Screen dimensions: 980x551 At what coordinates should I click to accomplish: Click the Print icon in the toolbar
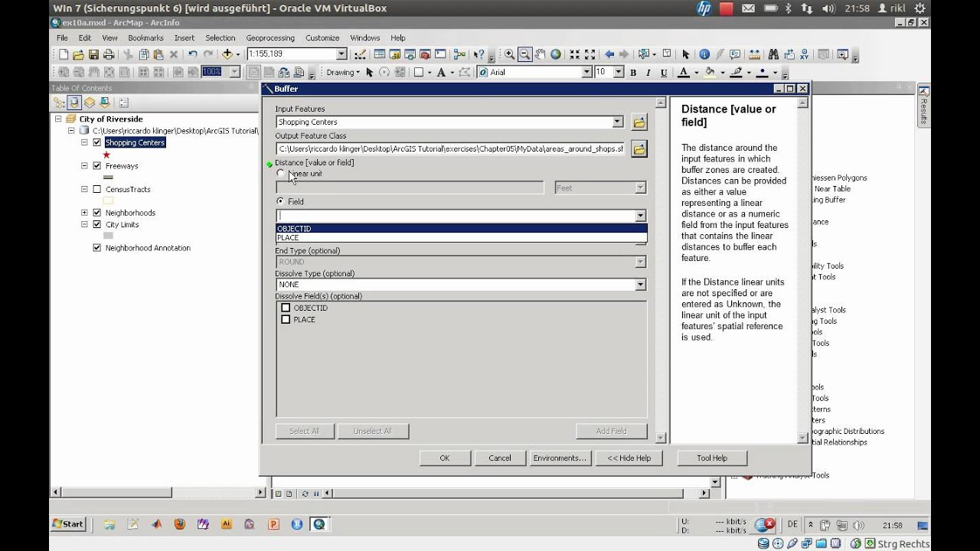(109, 54)
